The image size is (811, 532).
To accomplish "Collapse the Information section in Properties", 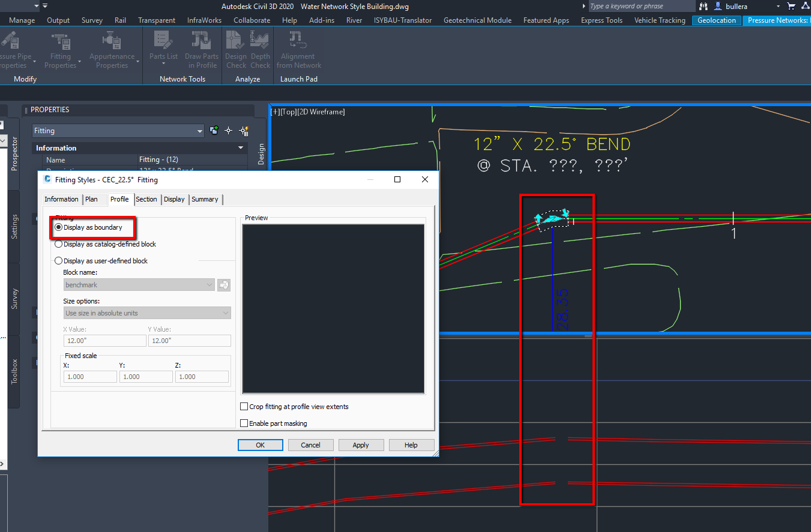I will (x=241, y=148).
